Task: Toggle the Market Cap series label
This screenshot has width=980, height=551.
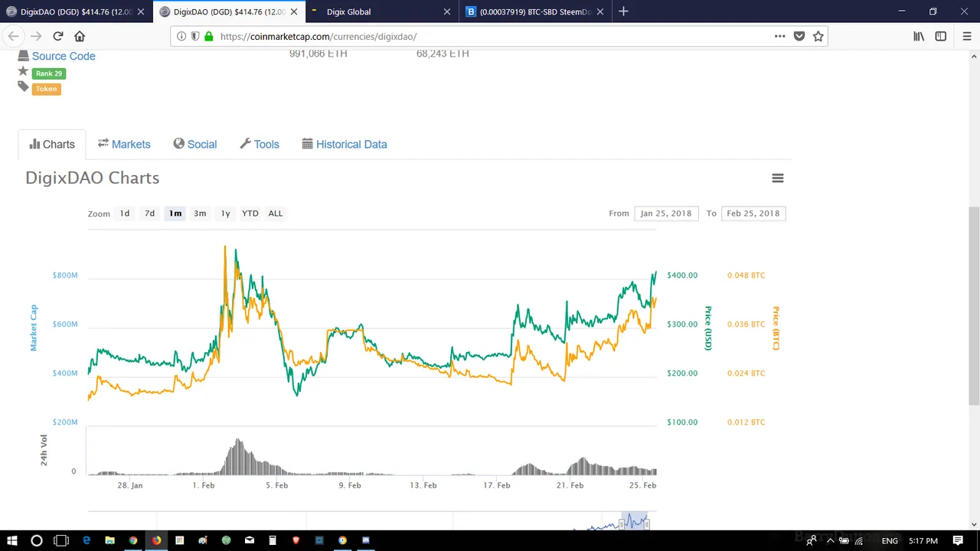Action: (34, 328)
